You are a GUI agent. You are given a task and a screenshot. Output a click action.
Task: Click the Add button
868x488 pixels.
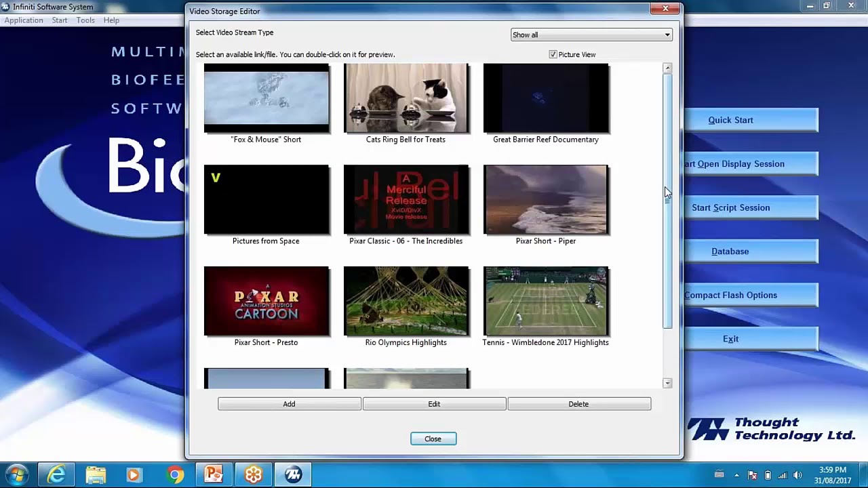click(290, 404)
